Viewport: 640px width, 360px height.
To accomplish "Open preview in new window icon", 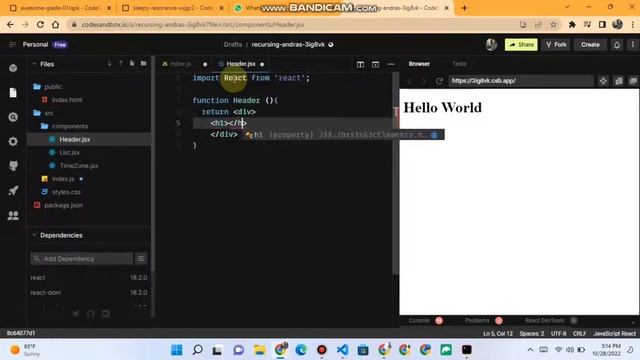I will 633,81.
